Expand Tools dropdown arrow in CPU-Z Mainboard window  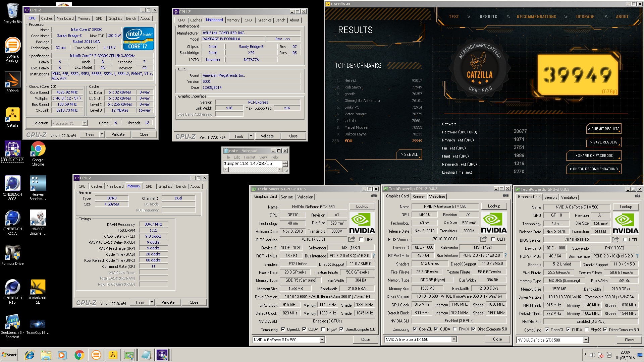251,136
